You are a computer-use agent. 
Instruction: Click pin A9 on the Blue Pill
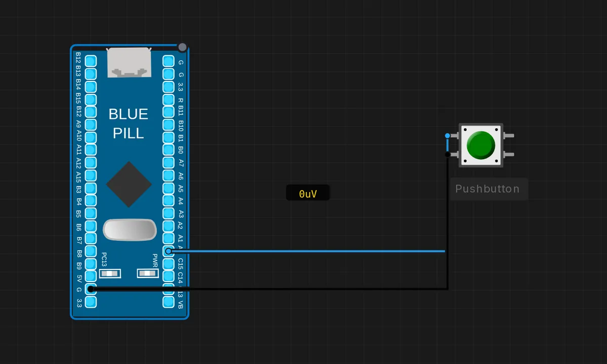[91, 125]
